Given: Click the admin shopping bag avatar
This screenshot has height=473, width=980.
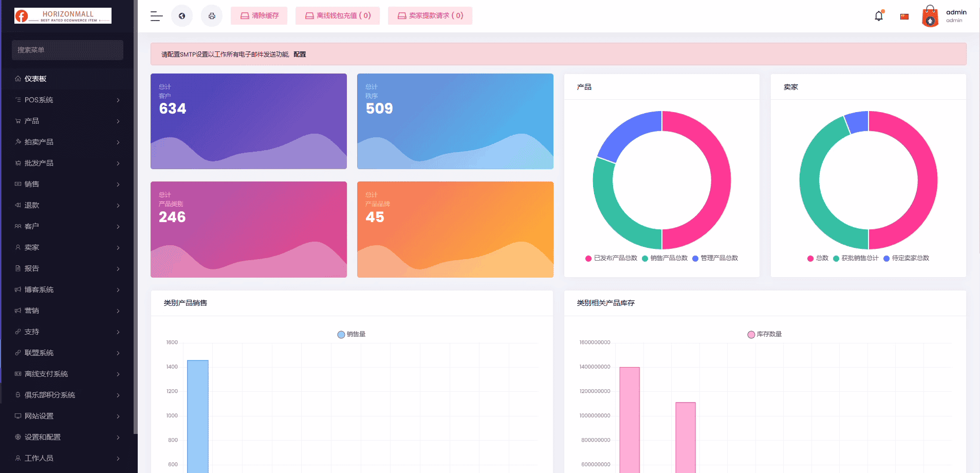Looking at the screenshot, I should 930,16.
